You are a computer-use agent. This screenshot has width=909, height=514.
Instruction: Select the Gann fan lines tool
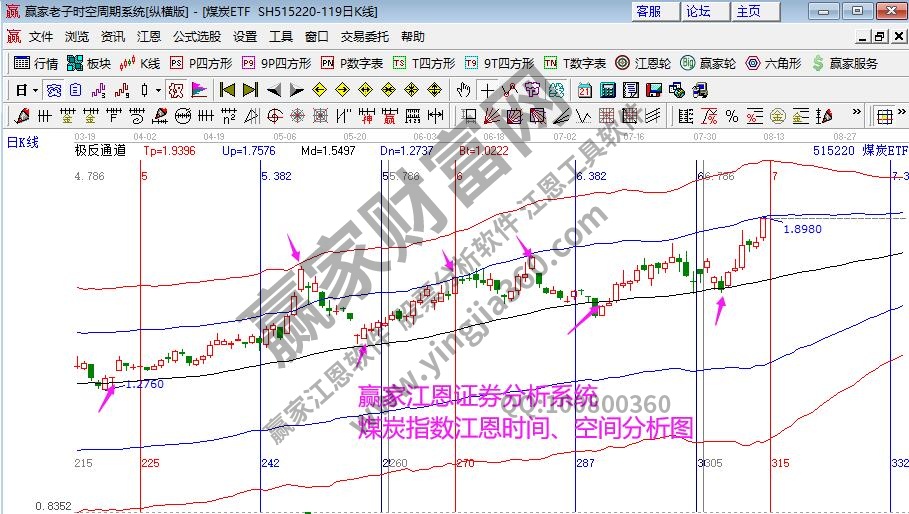492,116
